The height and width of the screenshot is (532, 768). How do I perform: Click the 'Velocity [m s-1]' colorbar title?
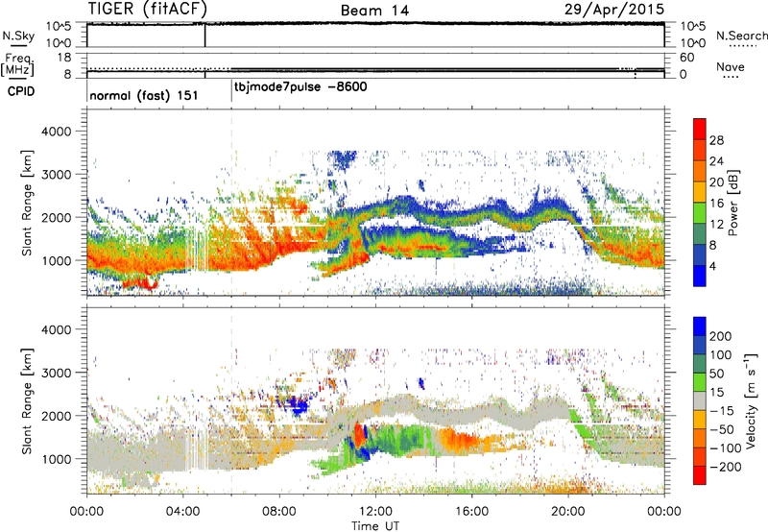coord(752,400)
